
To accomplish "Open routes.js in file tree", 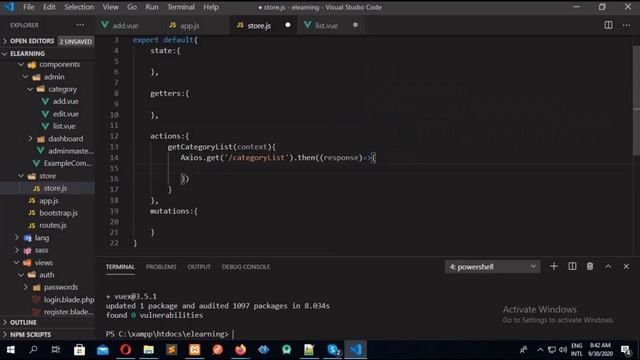I will pyautogui.click(x=53, y=225).
